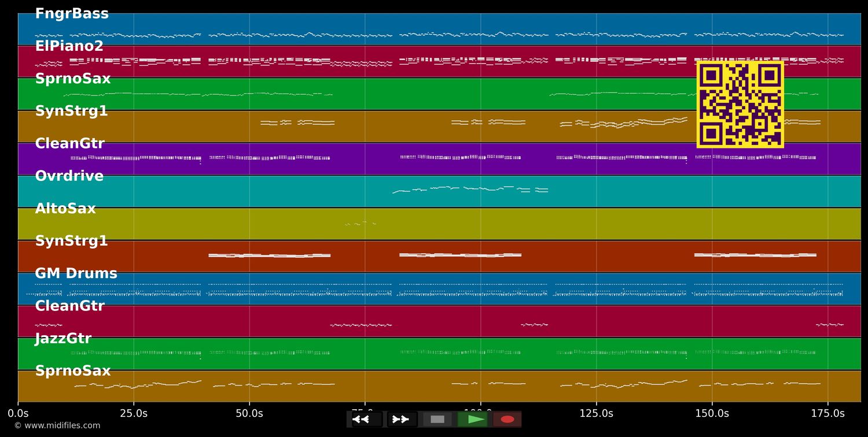Click the 150.0s timeline label
This screenshot has width=868, height=437.
pyautogui.click(x=712, y=413)
